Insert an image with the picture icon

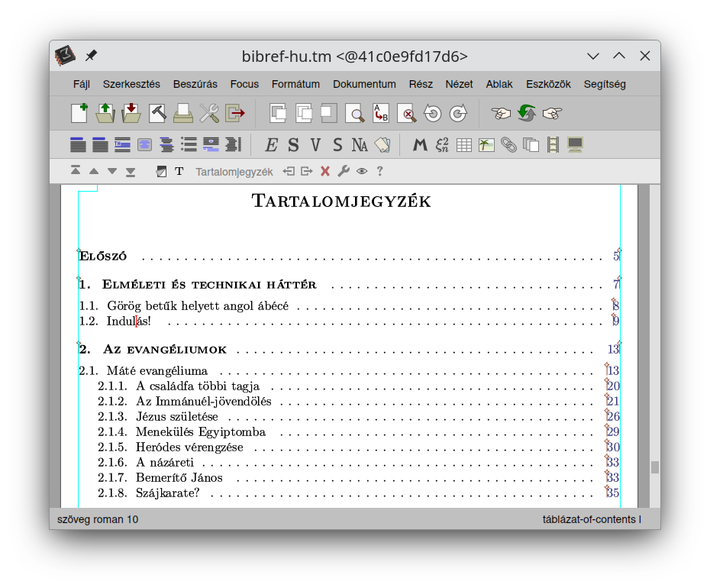(486, 145)
